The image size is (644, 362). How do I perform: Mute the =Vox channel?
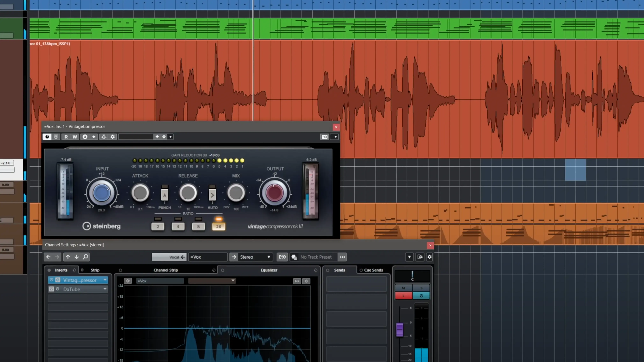403,288
